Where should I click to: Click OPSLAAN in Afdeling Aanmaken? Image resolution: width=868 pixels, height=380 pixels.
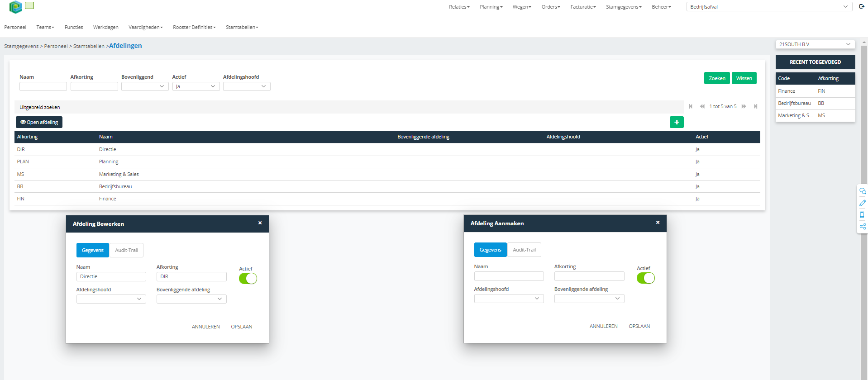point(639,326)
